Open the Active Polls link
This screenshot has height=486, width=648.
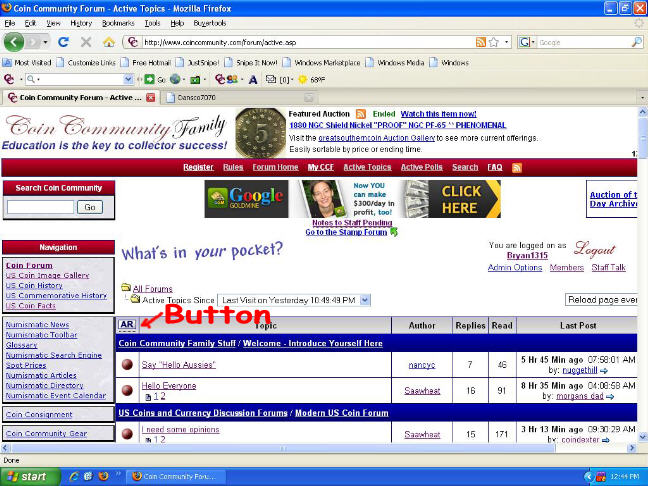coord(422,167)
